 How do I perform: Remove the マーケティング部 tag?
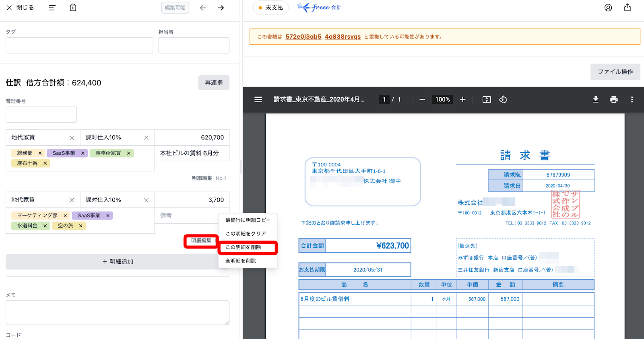point(65,216)
